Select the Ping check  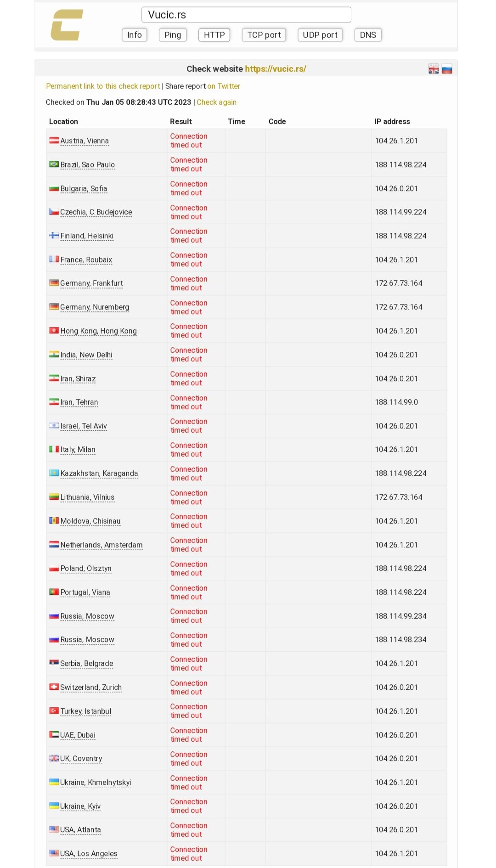(173, 35)
